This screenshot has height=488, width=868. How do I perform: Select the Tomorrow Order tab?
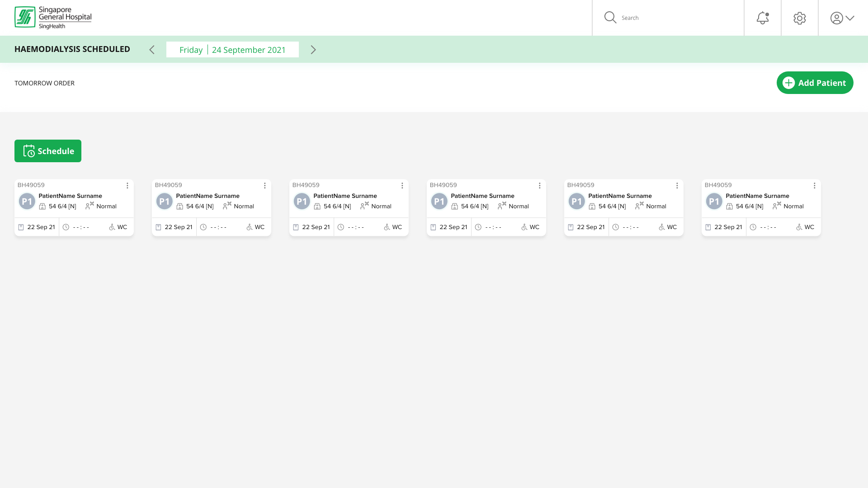pos(44,83)
